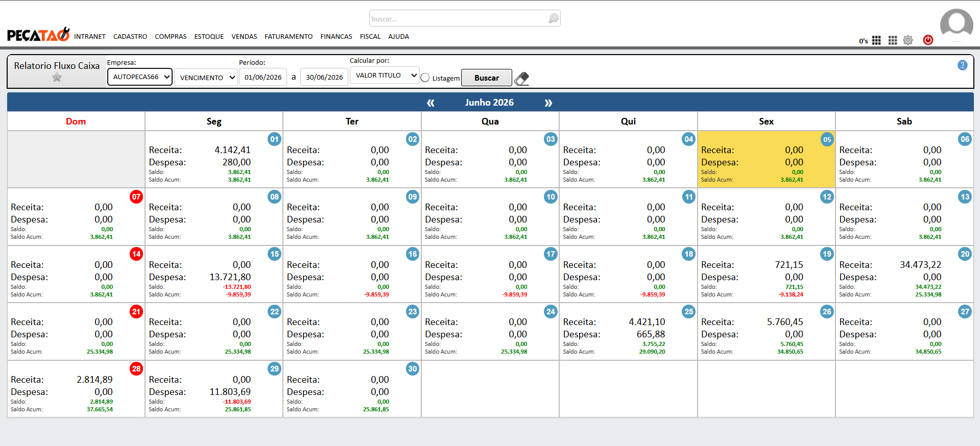
Task: Click the Buscar button
Action: [x=487, y=78]
